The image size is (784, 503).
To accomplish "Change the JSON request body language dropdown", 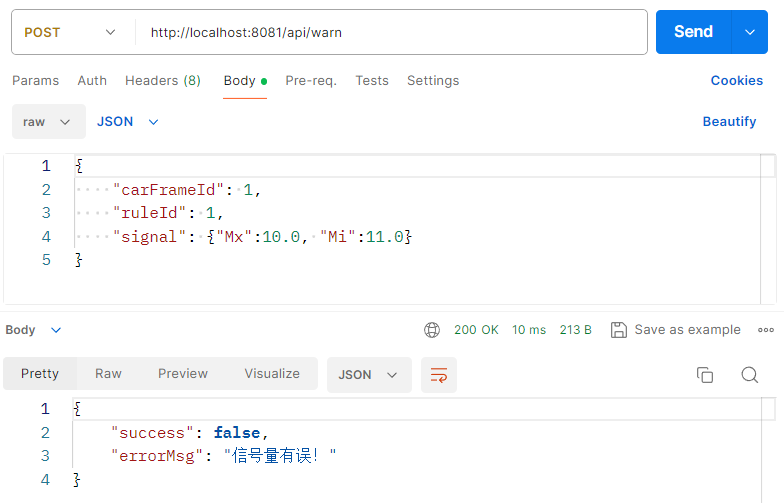I will (128, 122).
